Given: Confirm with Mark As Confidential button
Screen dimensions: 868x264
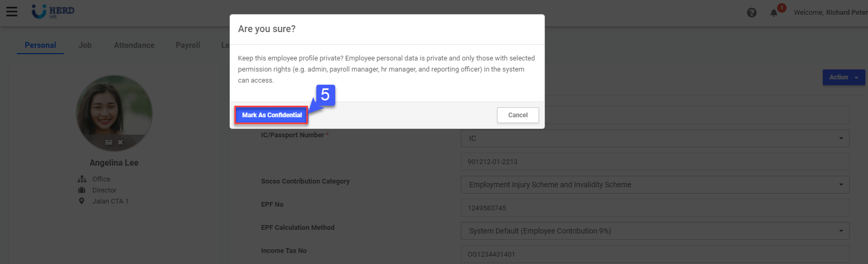Looking at the screenshot, I should pos(272,115).
